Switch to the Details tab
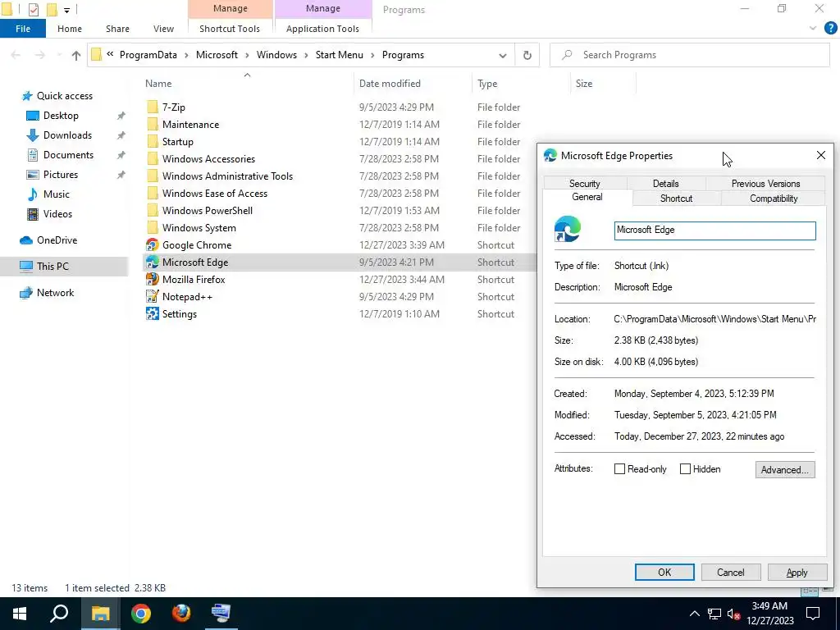 666,183
